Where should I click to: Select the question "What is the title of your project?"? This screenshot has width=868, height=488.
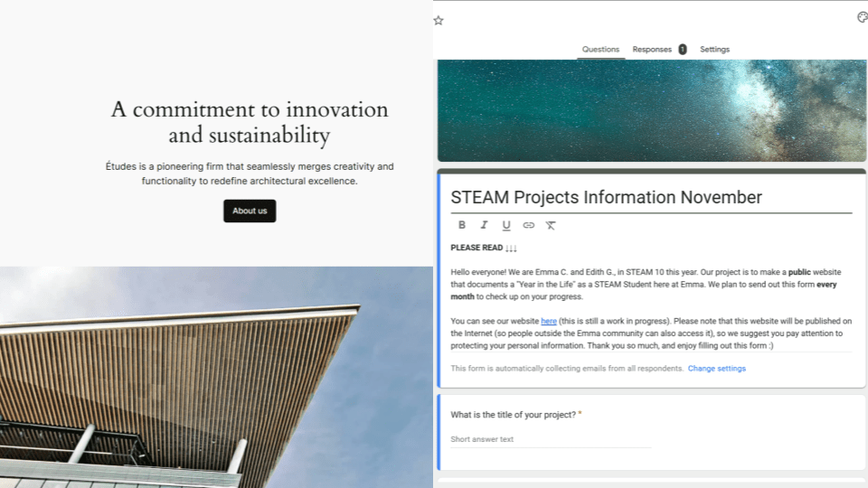pyautogui.click(x=513, y=415)
